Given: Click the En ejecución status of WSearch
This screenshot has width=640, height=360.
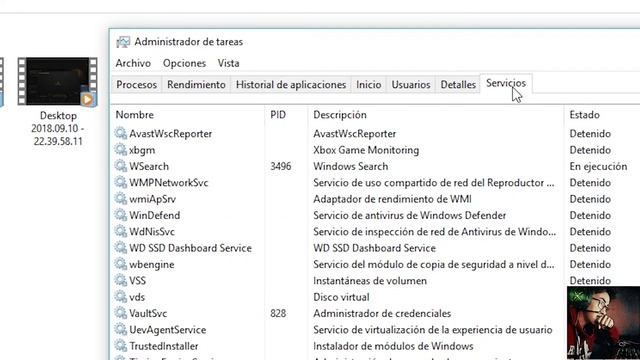Looking at the screenshot, I should point(598,167).
